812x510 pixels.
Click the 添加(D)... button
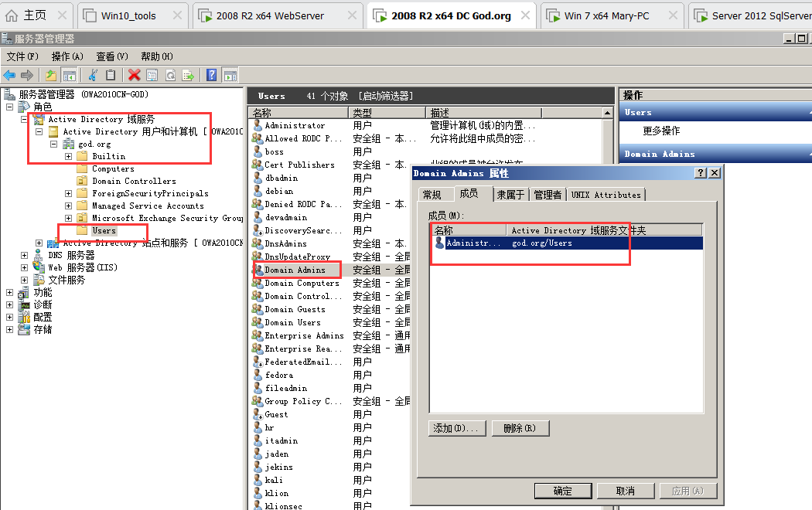point(456,428)
